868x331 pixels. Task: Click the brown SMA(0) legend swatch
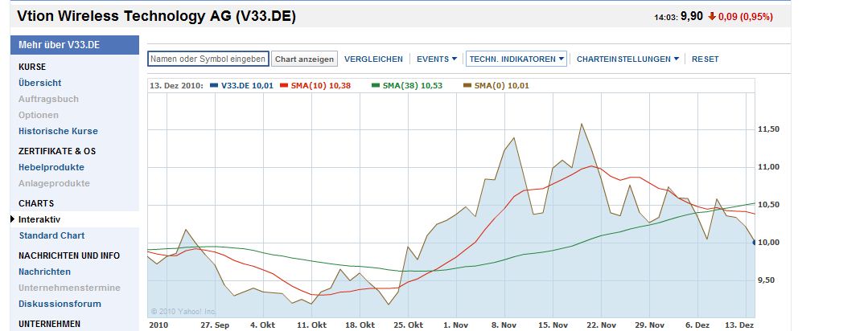click(x=467, y=86)
